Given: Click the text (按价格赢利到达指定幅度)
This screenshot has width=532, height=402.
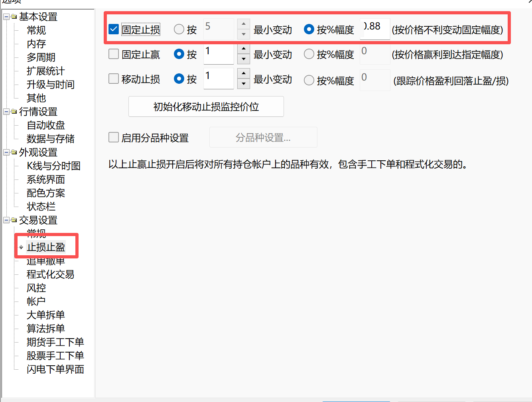Looking at the screenshot, I should click(447, 55).
